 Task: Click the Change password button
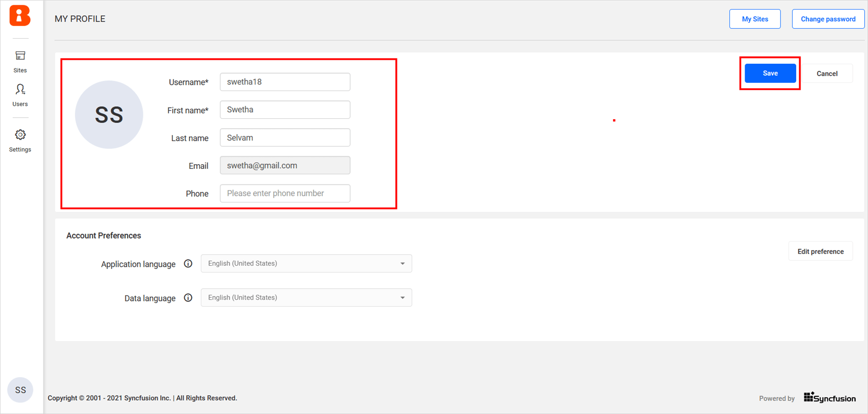828,19
